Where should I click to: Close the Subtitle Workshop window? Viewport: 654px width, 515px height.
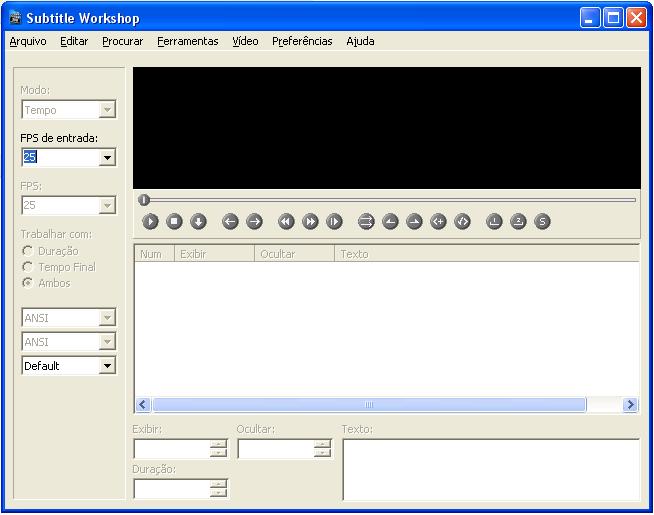tap(636, 18)
